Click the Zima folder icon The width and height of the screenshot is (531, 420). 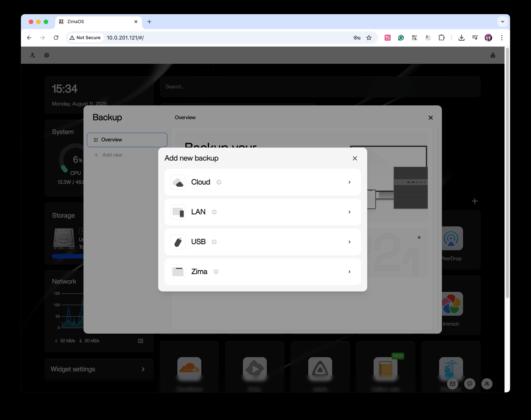(x=178, y=272)
